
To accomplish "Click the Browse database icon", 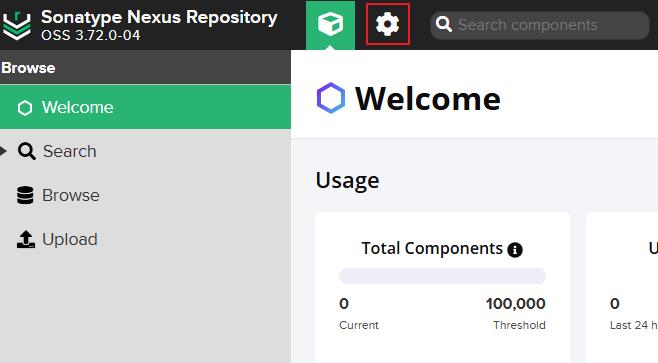I will (x=25, y=196).
